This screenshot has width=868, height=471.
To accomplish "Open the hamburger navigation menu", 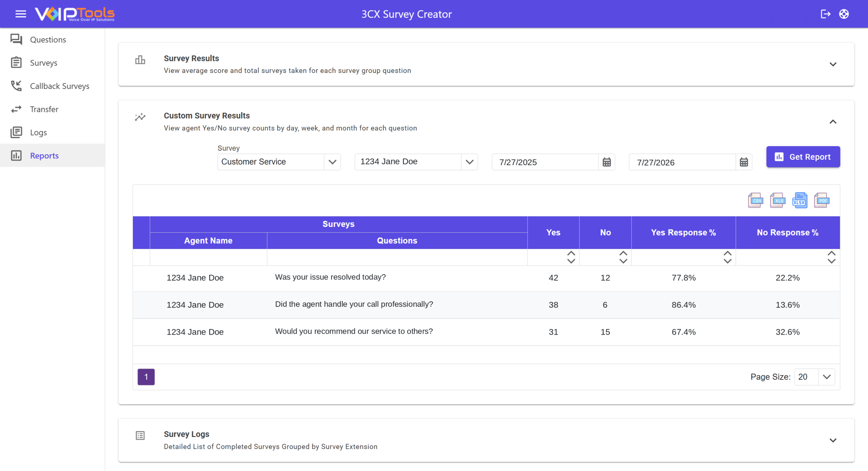I will pyautogui.click(x=21, y=14).
